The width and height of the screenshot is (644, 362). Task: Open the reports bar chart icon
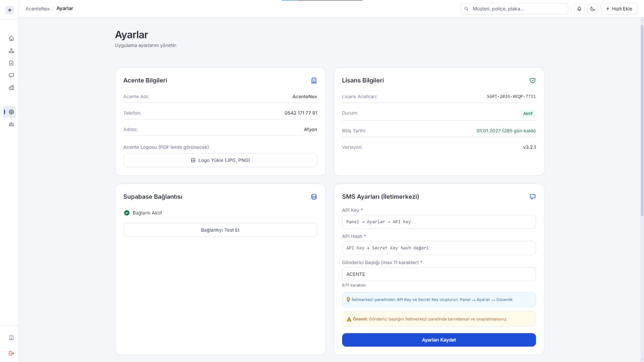[x=11, y=88]
